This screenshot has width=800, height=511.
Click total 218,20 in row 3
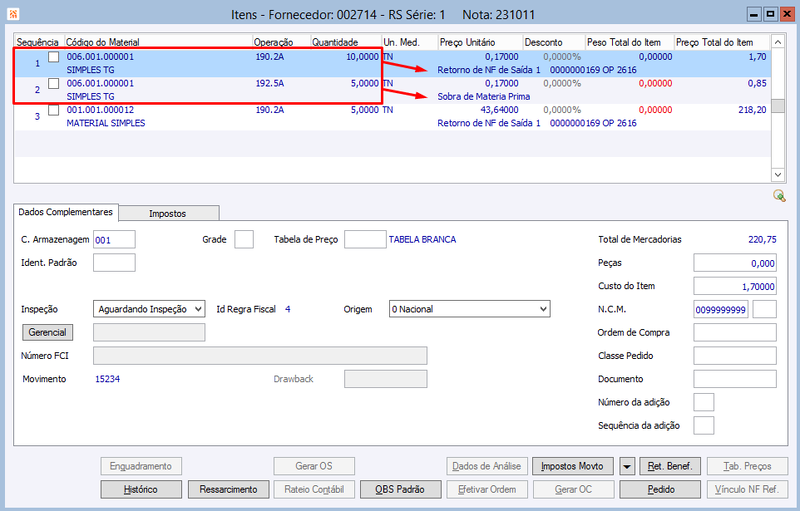coord(752,110)
